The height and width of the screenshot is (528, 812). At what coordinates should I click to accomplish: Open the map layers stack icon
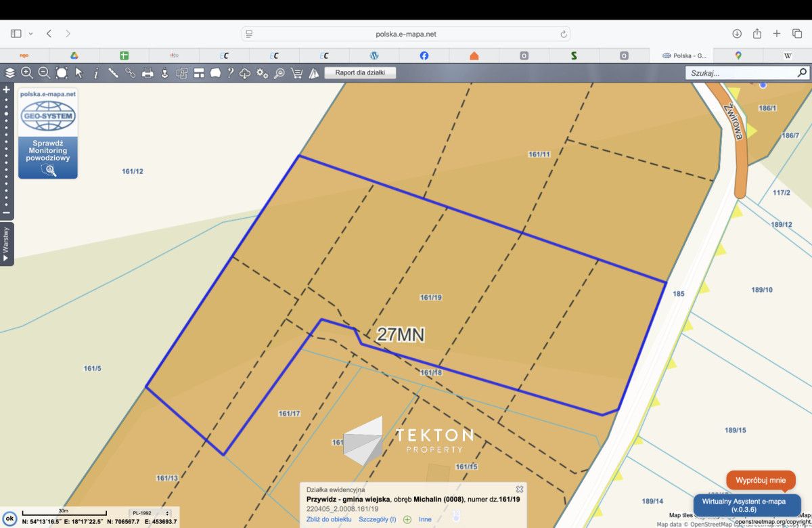click(x=9, y=73)
